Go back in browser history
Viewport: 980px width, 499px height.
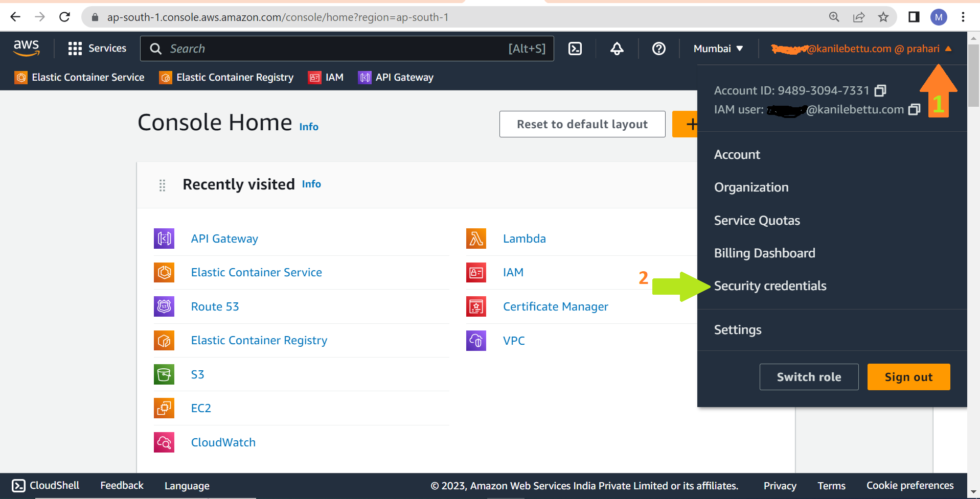coord(15,17)
